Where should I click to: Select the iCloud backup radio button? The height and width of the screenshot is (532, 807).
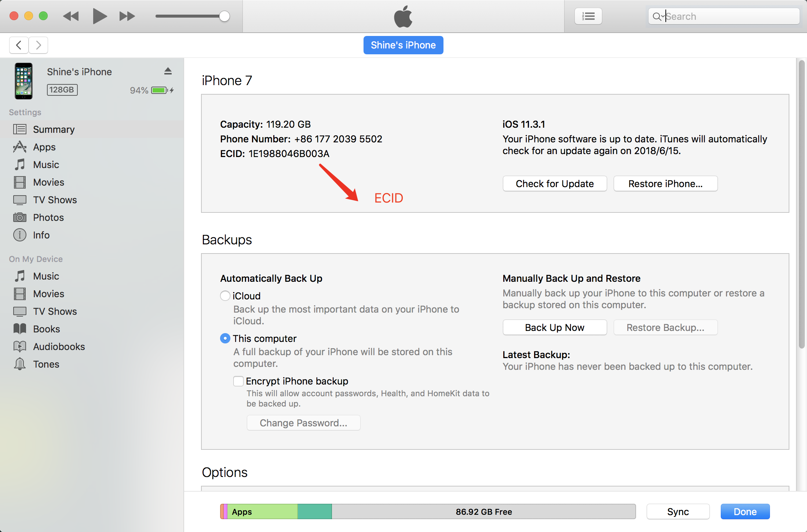tap(225, 296)
